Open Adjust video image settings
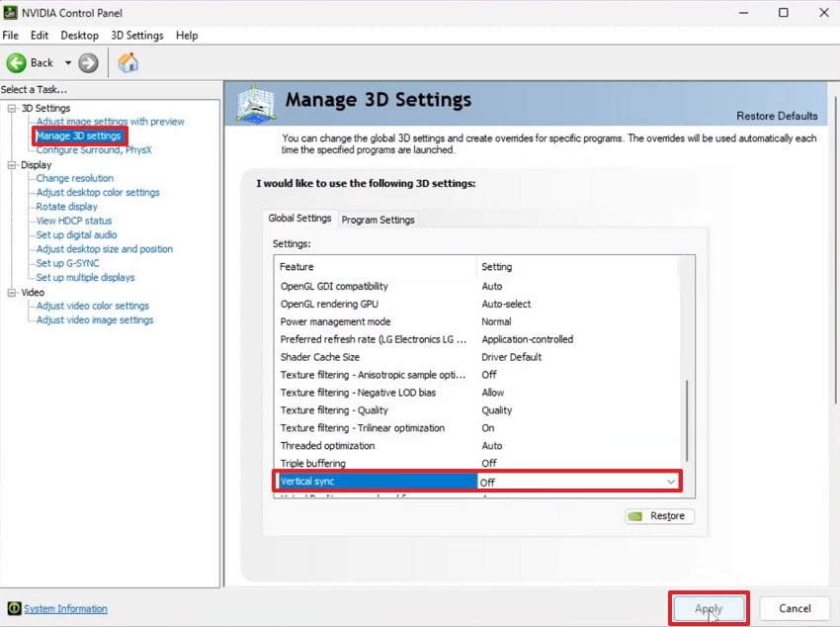The image size is (840, 627). [94, 320]
